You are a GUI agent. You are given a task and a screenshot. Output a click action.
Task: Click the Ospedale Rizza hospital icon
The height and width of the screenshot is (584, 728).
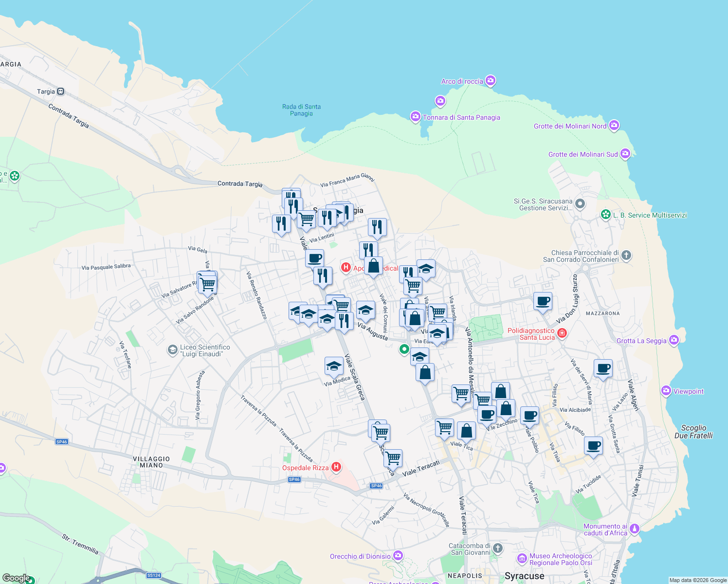point(336,467)
